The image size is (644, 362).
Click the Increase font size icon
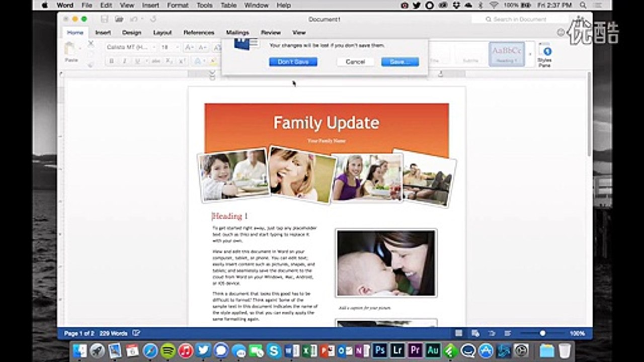tap(189, 47)
